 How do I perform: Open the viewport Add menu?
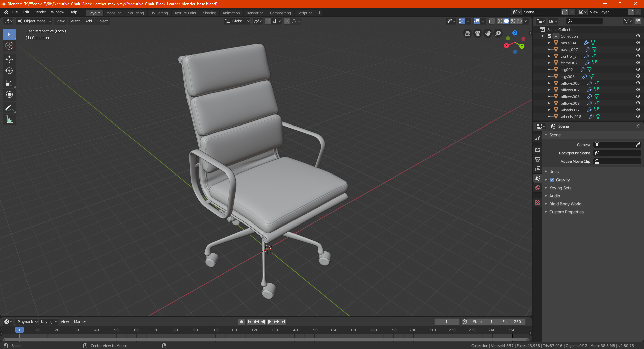(88, 21)
